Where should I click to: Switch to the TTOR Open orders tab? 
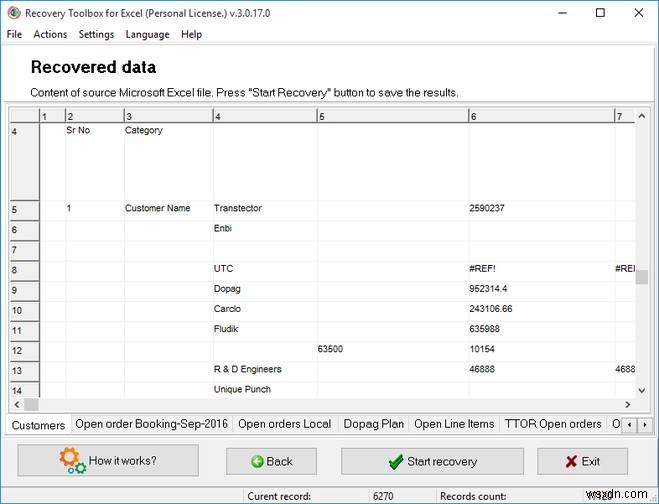(553, 424)
